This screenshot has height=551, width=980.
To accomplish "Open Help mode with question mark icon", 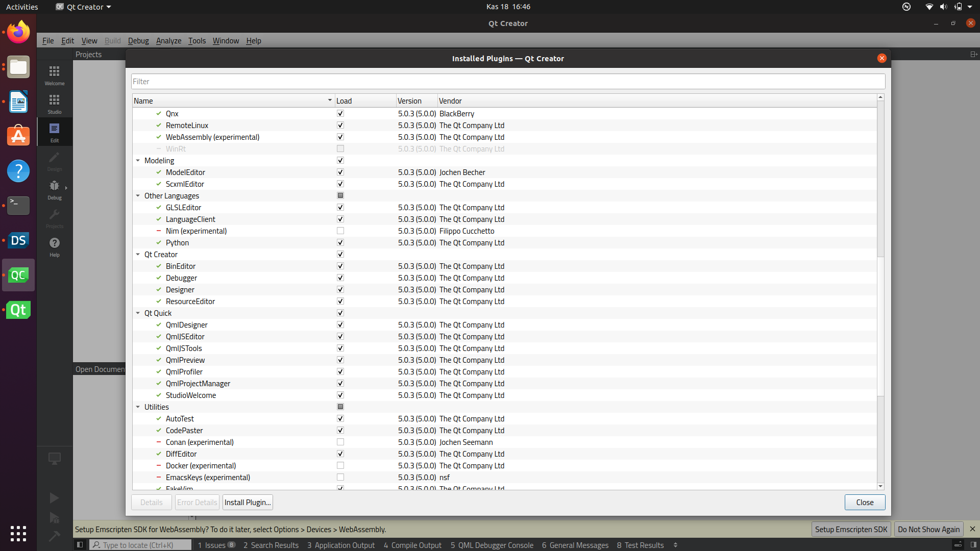I will [x=54, y=246].
